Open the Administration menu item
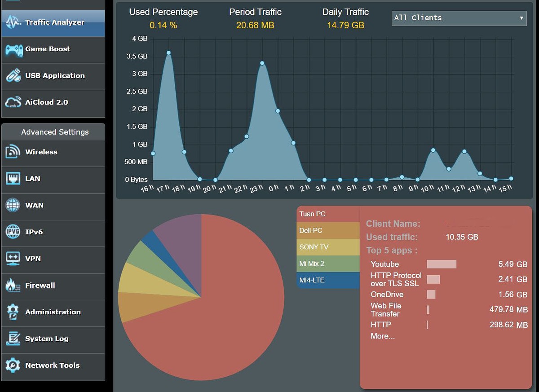Viewport: 539px width, 392px height. tap(53, 312)
